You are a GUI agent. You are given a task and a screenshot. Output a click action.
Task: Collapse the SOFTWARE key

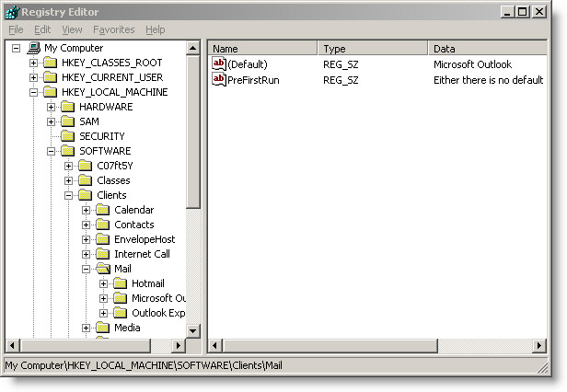[x=51, y=152]
